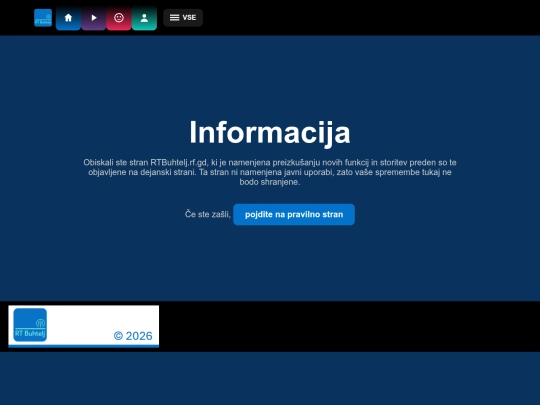Click the RT Buhtelj logo in top bar
Image resolution: width=540 pixels, height=405 pixels.
pos(43,18)
